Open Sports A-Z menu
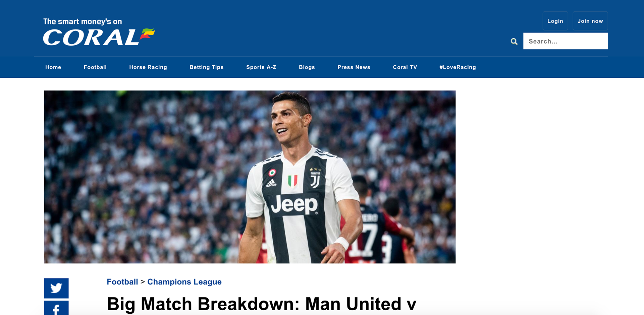Screen dimensions: 644x315 point(261,67)
